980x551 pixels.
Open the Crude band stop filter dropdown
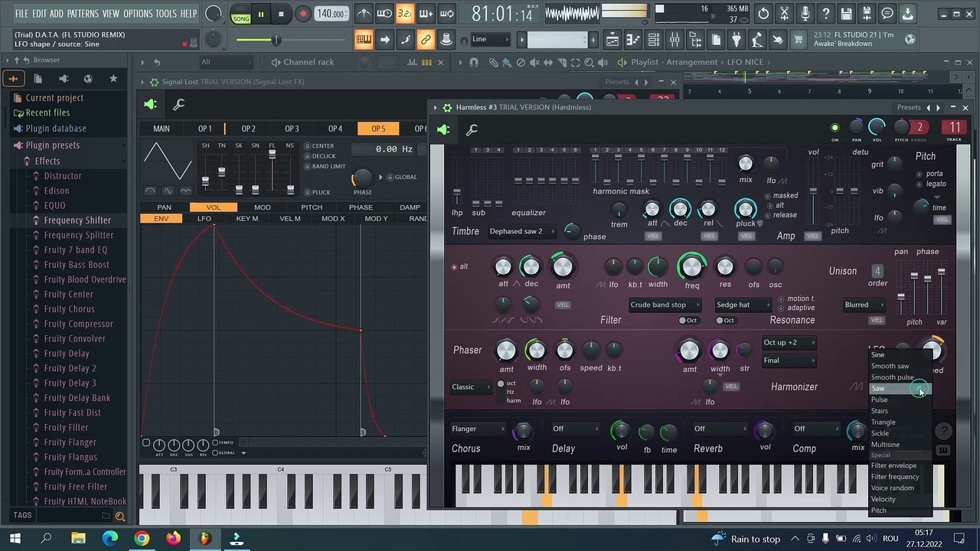point(664,305)
